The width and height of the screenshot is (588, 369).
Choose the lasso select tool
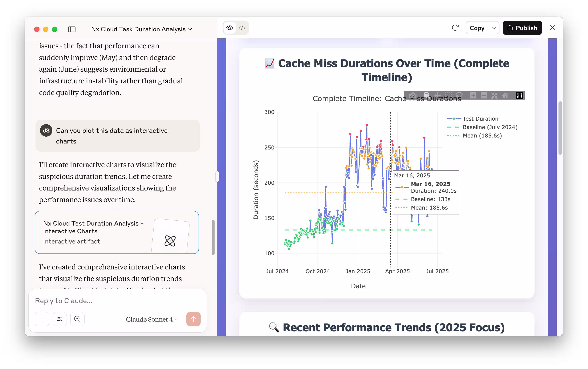(459, 95)
